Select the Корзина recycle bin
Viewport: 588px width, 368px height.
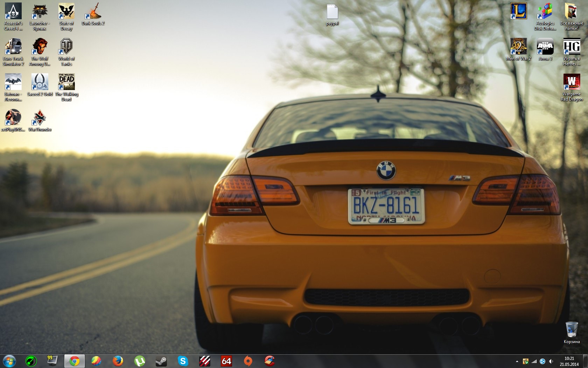[572, 333]
